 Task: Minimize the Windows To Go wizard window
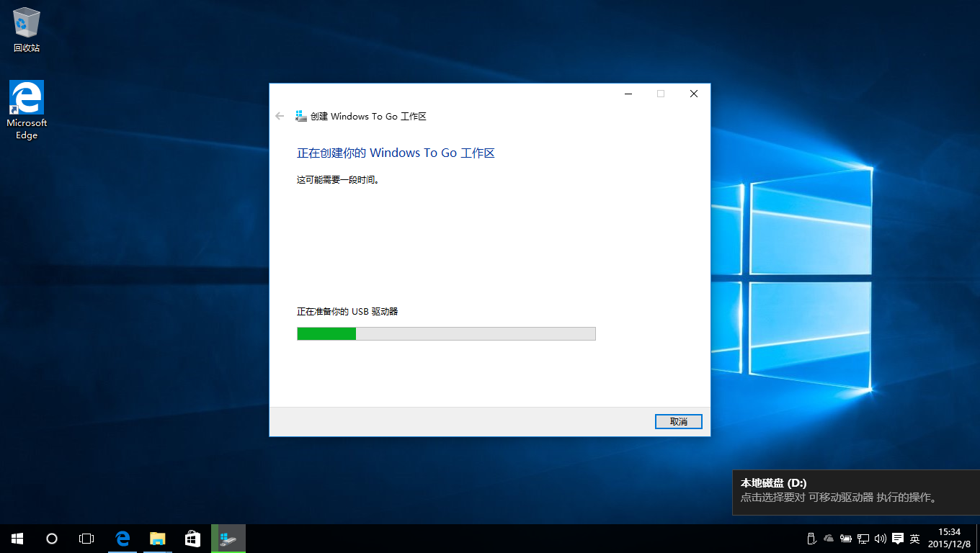click(628, 94)
